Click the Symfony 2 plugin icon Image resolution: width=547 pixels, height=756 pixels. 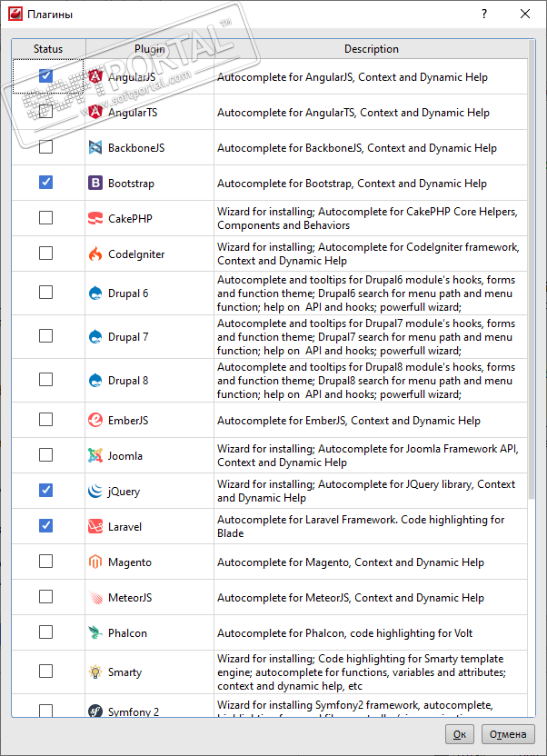(95, 711)
